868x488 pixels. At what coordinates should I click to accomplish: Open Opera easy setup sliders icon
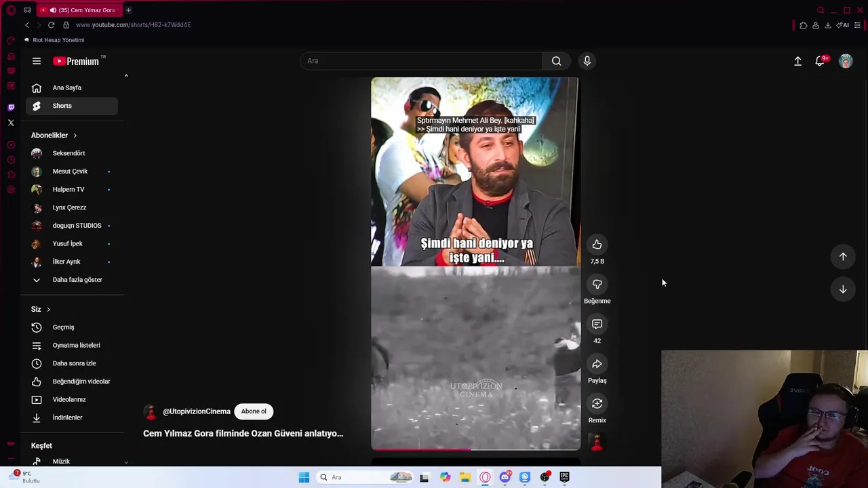click(858, 25)
